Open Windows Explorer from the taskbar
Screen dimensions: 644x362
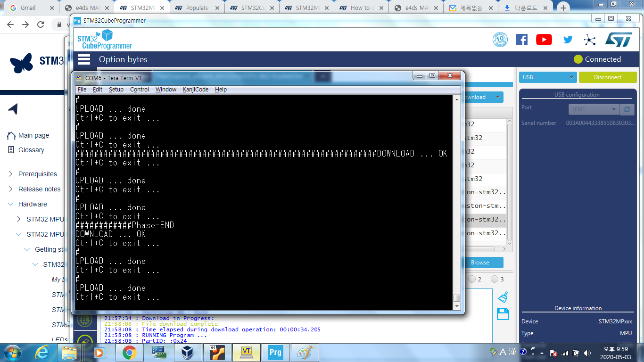tap(70, 353)
